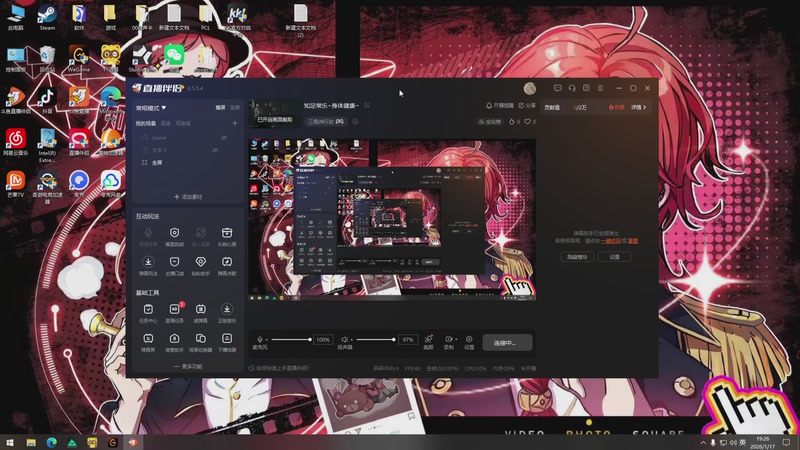Expand 更多功能 at the tool panel bottom
The width and height of the screenshot is (800, 450).
(188, 366)
